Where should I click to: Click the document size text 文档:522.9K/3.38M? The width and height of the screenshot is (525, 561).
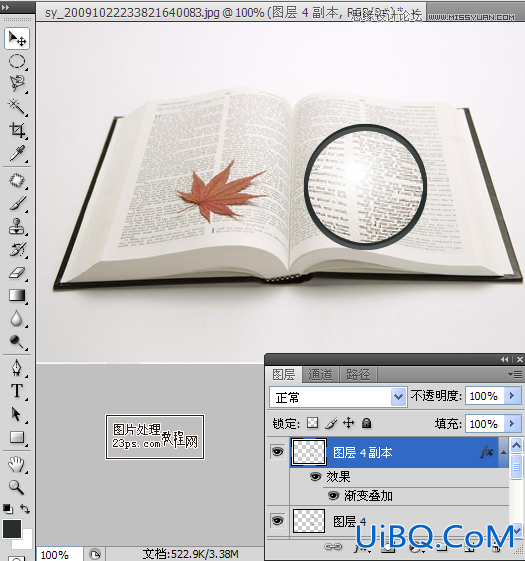click(190, 554)
